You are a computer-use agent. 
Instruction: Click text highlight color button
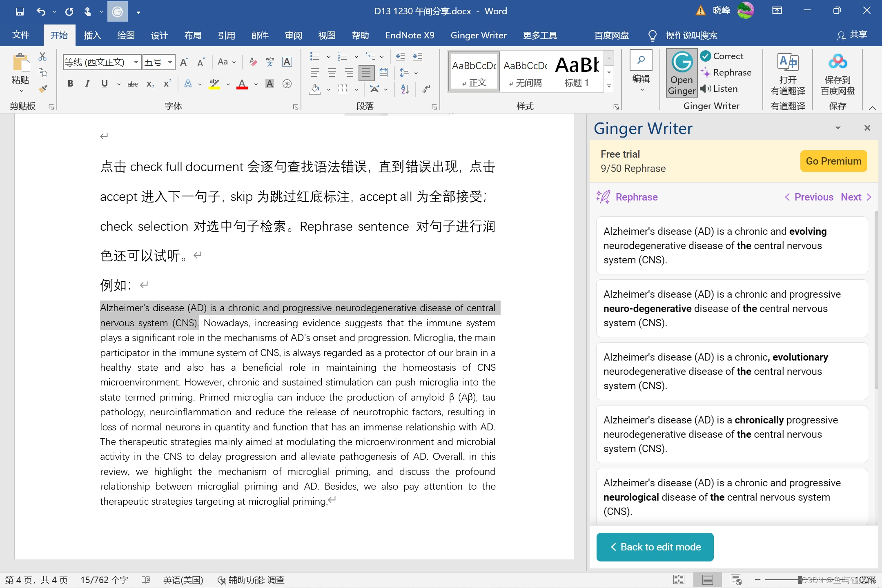tap(214, 84)
